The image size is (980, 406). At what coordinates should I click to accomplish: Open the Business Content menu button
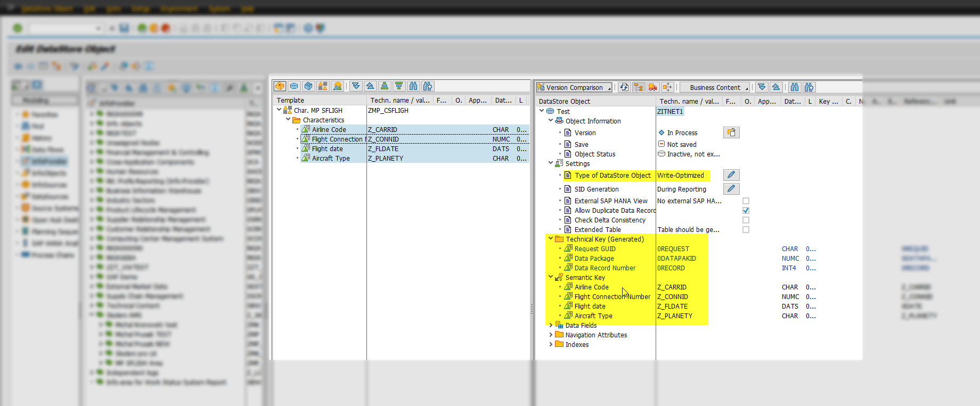pos(715,87)
